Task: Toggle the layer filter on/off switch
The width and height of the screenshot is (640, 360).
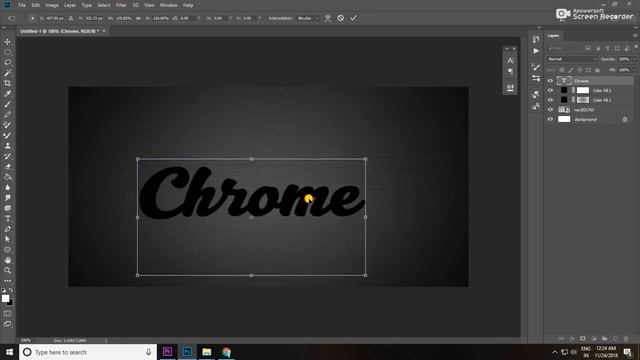Action: (x=636, y=47)
